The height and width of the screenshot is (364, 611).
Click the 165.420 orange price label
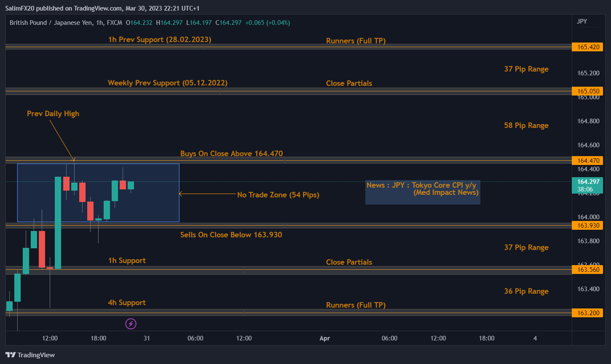point(587,47)
